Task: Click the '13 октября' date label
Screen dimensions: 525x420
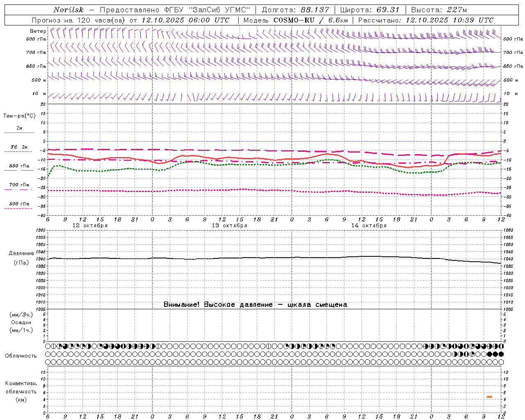Action: 230,226
